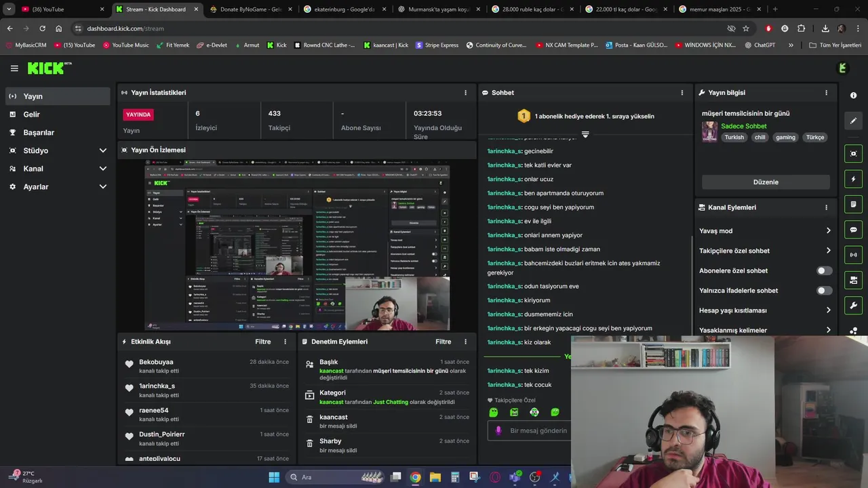Open Kanal Eylemleri three-dot options menu
This screenshot has height=488, width=868.
(x=826, y=207)
